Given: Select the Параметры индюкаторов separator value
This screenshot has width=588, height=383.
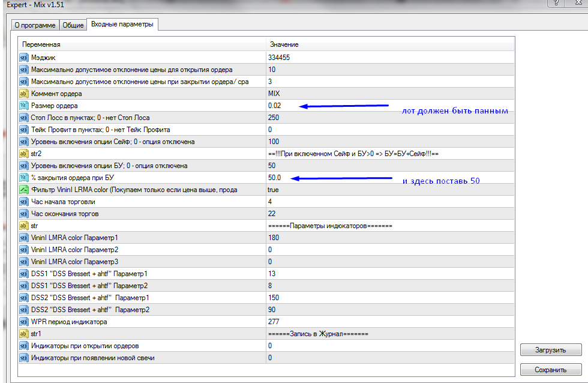Looking at the screenshot, I should [x=330, y=226].
